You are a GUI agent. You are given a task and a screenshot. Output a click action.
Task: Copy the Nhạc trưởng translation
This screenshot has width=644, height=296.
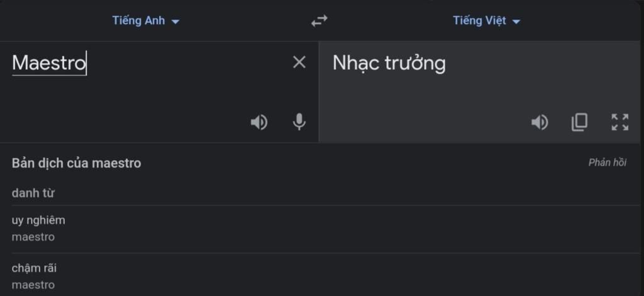pyautogui.click(x=579, y=122)
